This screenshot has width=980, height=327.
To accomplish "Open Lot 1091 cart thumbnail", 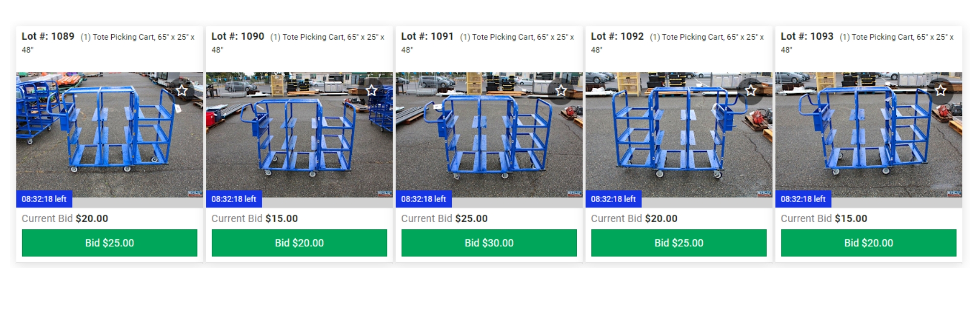I will click(489, 135).
